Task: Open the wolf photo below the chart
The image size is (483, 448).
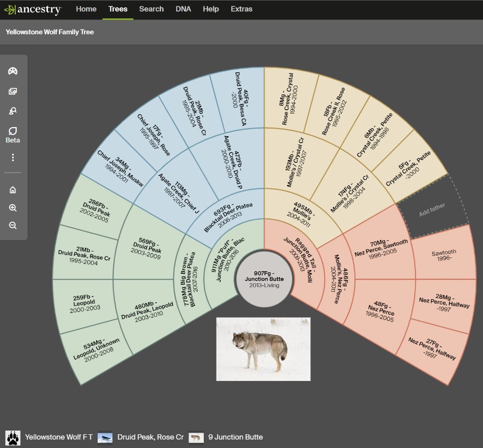Action: click(x=263, y=349)
